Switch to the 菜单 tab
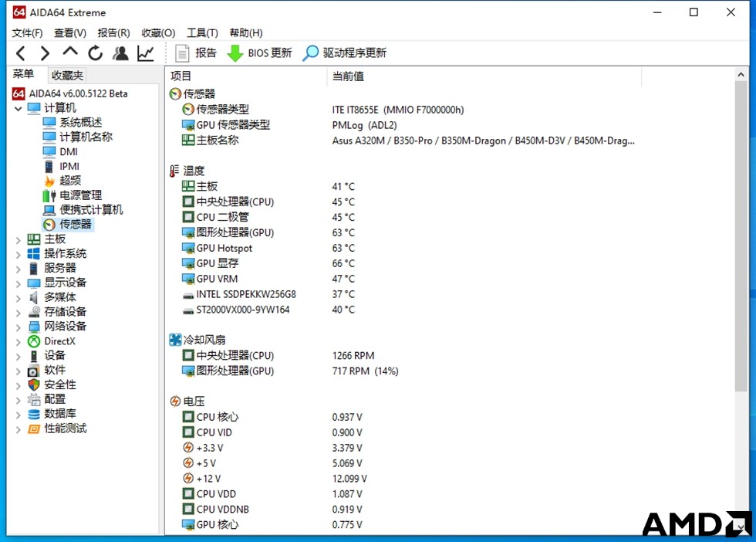This screenshot has width=756, height=542. [23, 74]
